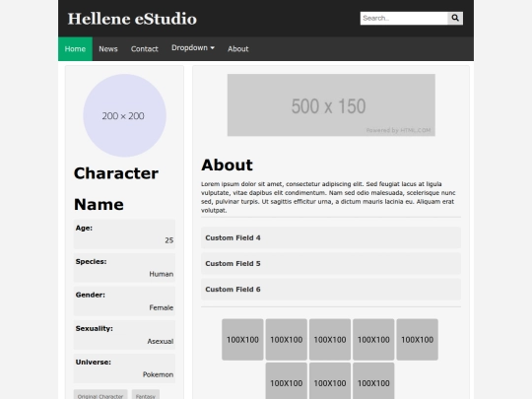Viewport: 532px width, 399px height.
Task: Click the Species: field label
Action: tap(91, 262)
